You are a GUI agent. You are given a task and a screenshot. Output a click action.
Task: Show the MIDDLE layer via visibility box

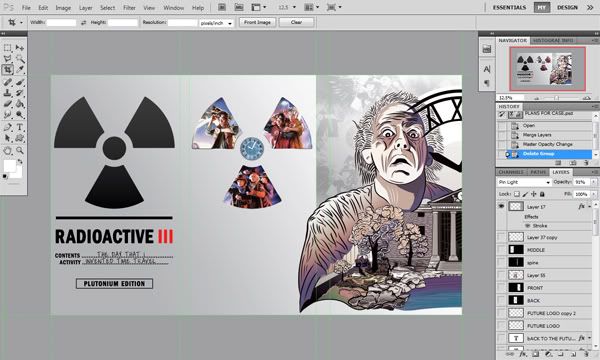pyautogui.click(x=501, y=250)
